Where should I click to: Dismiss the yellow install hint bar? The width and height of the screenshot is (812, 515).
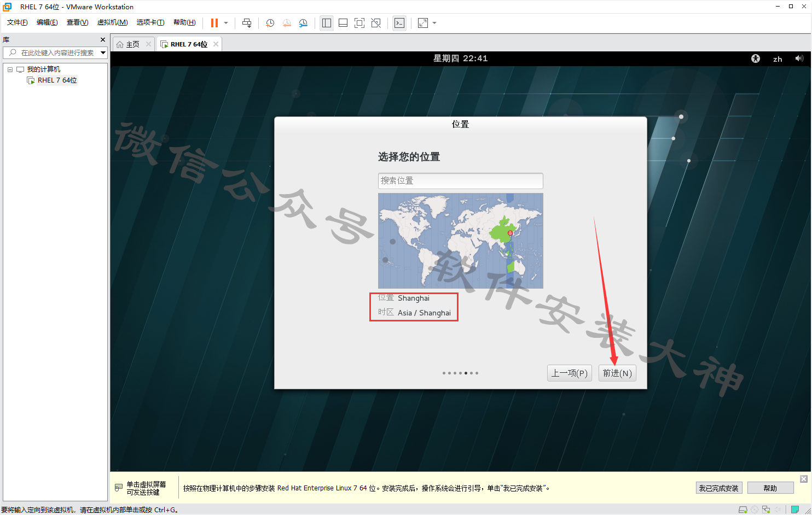804,479
